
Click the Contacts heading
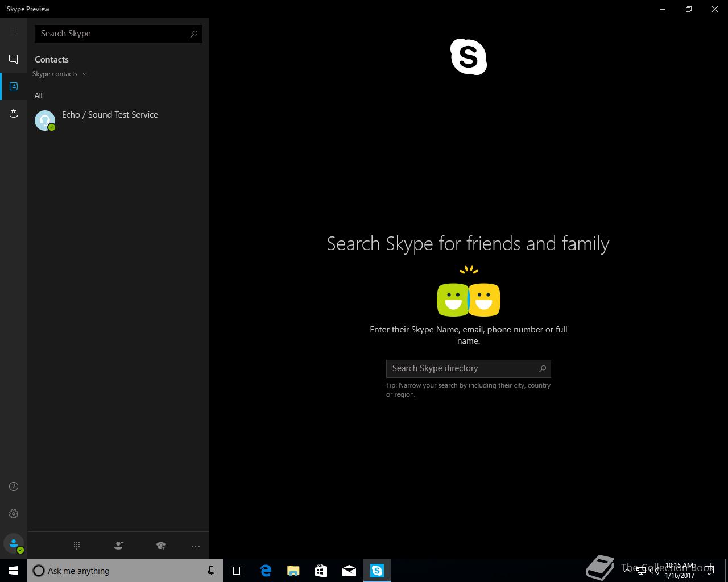[52, 60]
